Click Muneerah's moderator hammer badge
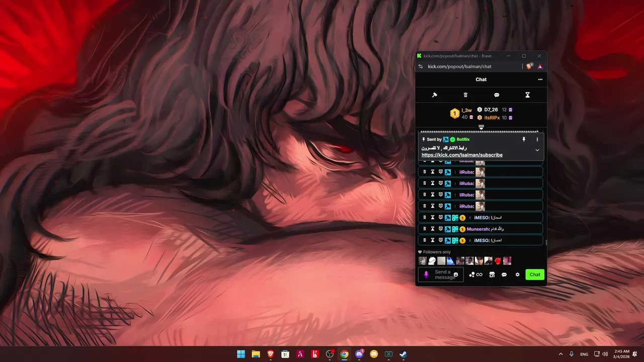Screen dimensions: 644x362 447,229
